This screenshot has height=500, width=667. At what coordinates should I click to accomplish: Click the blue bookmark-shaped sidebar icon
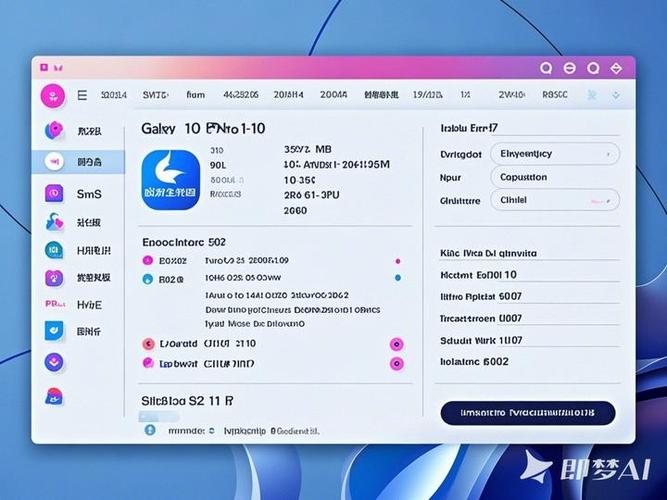(54, 331)
